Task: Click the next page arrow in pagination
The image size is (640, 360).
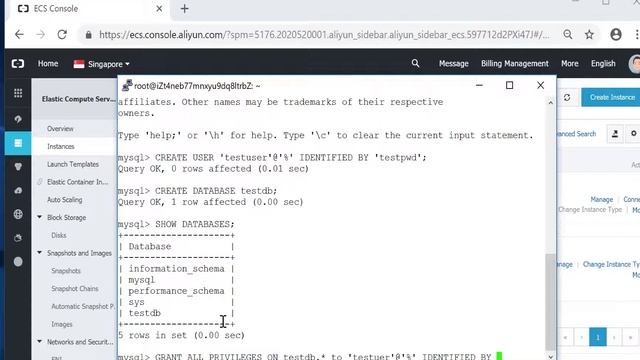Action: 614,337
